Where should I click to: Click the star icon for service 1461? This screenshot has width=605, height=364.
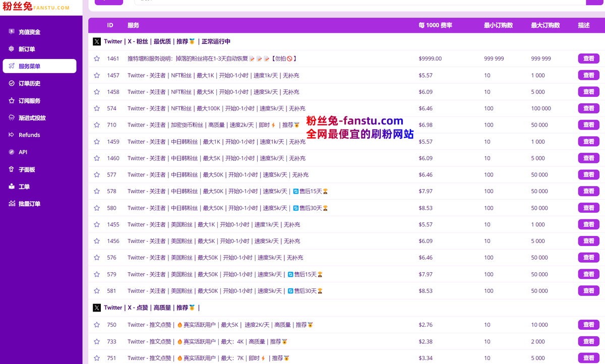97,58
